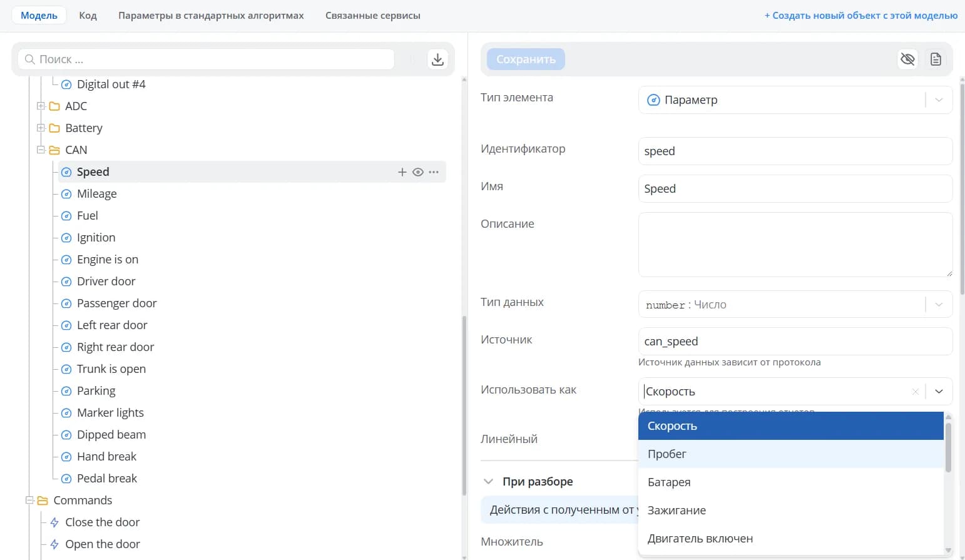The width and height of the screenshot is (965, 560).
Task: Open the document icon at top right
Action: click(936, 59)
